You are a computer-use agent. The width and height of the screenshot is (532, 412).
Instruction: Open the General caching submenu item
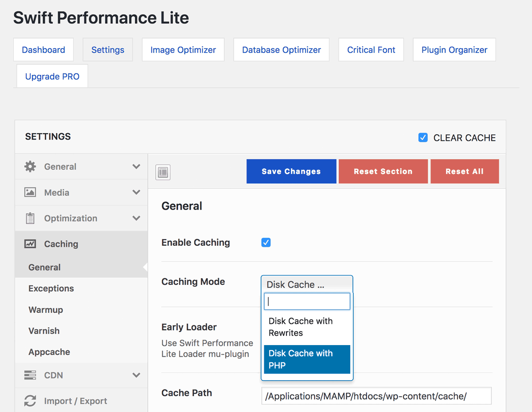tap(81, 267)
